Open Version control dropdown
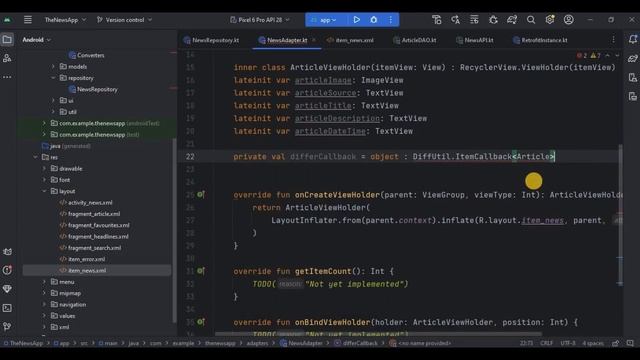 pos(124,20)
